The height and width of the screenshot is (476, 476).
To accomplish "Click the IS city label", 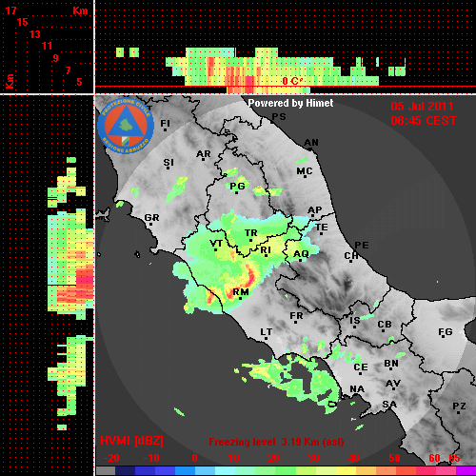I will coord(355,321).
